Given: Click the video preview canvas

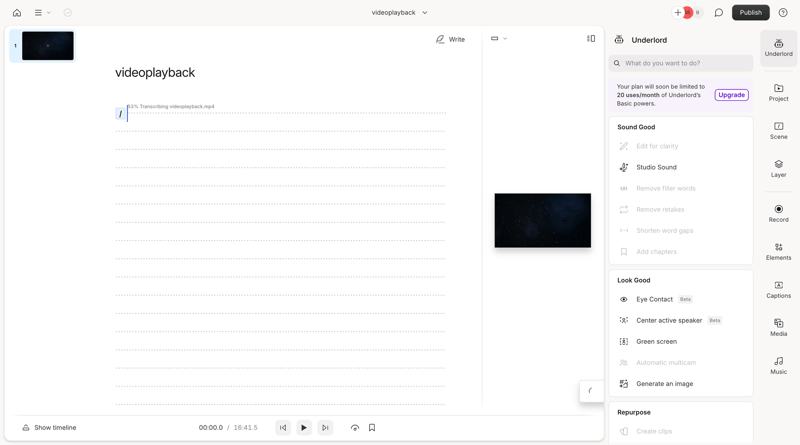Looking at the screenshot, I should [542, 220].
